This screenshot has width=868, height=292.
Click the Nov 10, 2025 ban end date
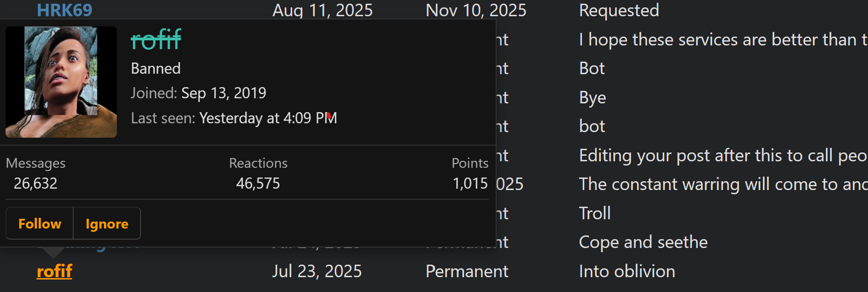476,10
